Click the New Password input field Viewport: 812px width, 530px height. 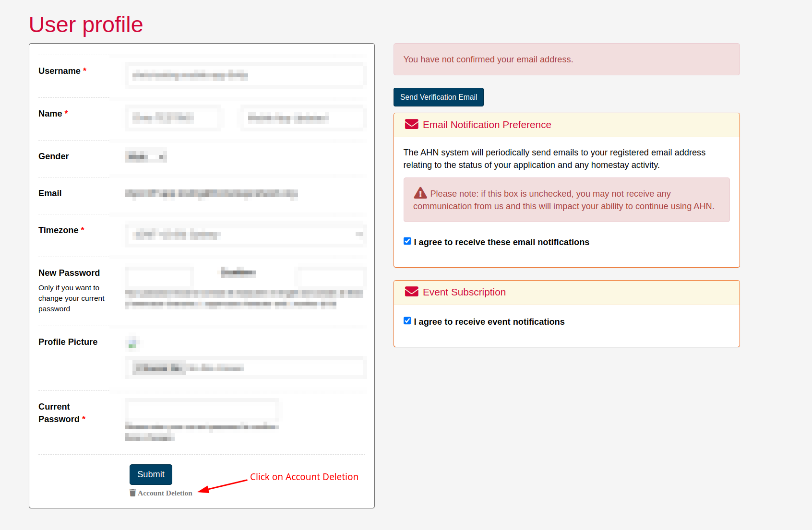click(x=160, y=277)
